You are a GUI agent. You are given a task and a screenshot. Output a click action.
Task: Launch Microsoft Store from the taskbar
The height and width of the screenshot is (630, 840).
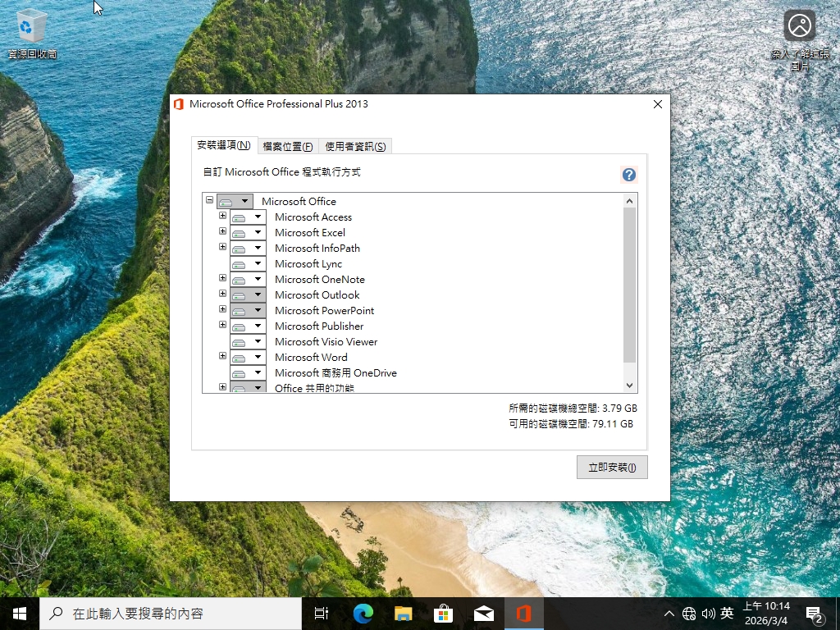(443, 614)
